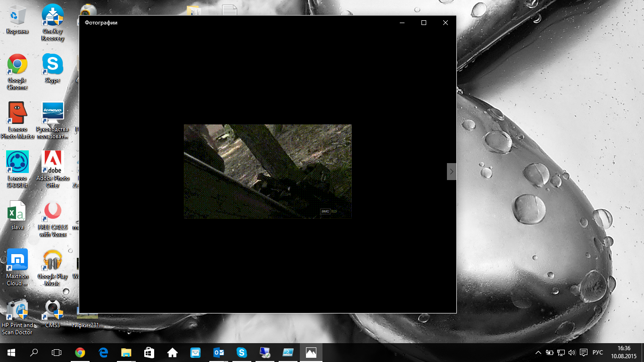Open File Explorer from the taskbar

pos(126,353)
